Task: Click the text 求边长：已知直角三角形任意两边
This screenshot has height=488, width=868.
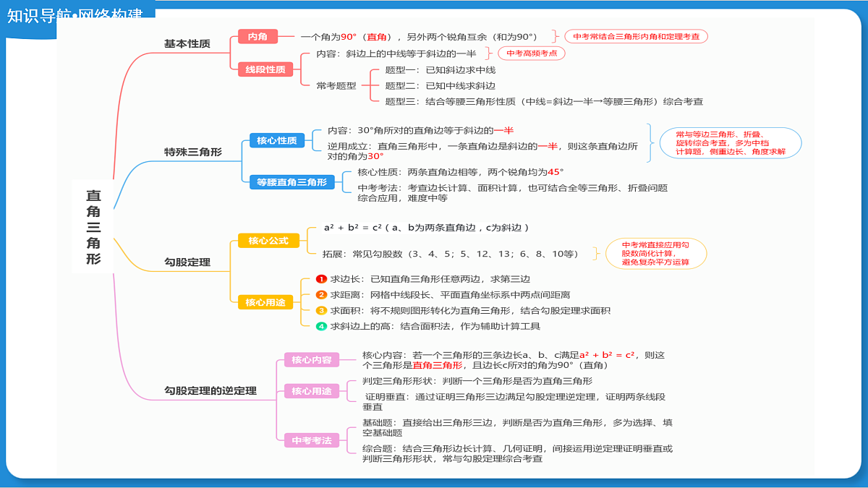Action: pos(431,278)
